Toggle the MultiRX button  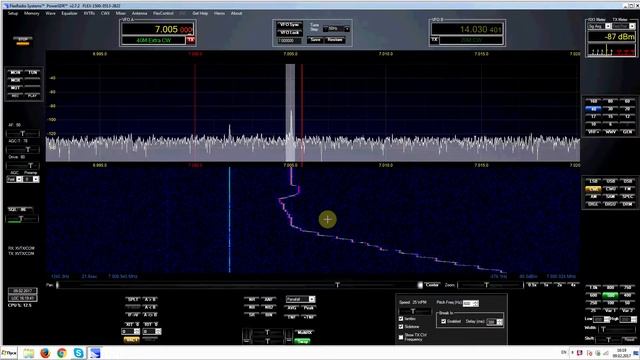304,333
